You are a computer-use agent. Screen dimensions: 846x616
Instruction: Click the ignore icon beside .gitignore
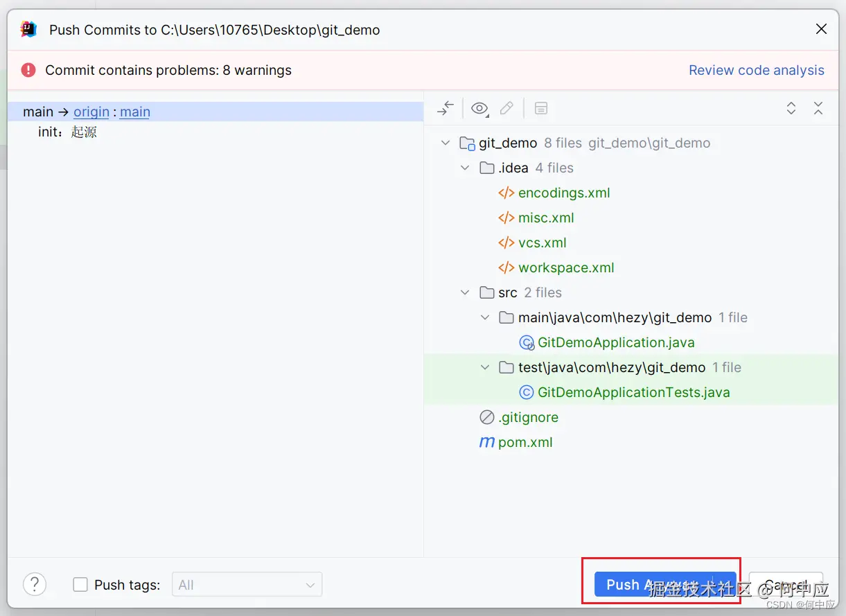pyautogui.click(x=487, y=417)
